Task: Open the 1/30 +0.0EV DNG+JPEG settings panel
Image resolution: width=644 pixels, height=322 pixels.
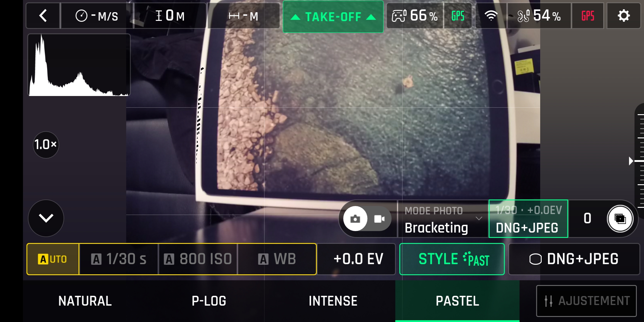Action: [528, 219]
